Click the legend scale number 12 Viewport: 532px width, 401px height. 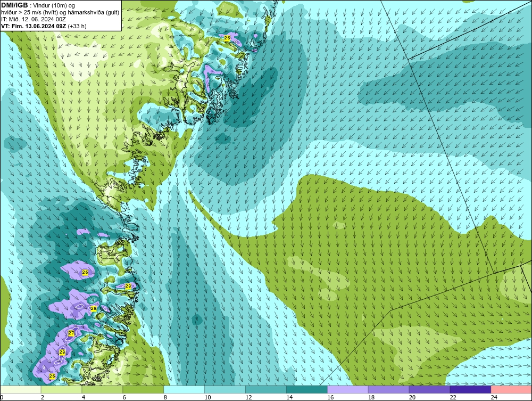click(x=248, y=397)
